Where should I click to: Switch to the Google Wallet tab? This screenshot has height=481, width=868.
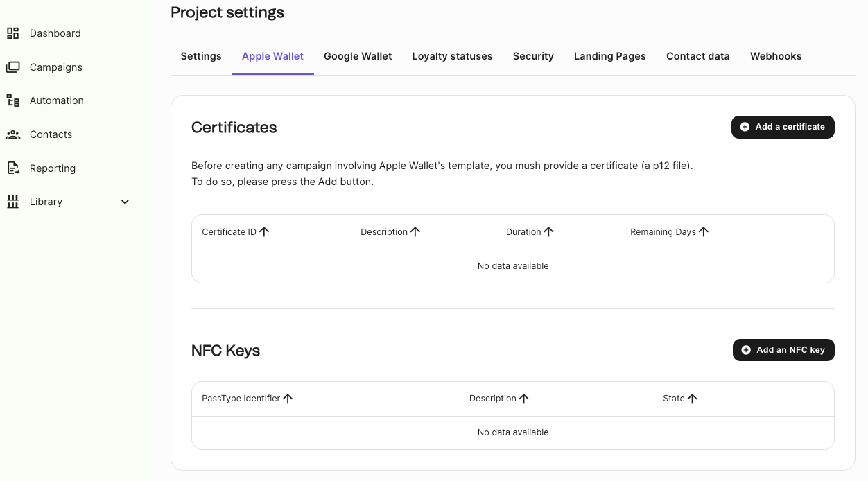coord(358,56)
